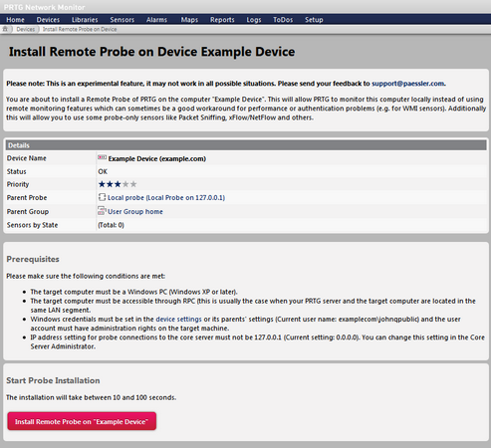Click Devices in the breadcrumb

pos(26,29)
